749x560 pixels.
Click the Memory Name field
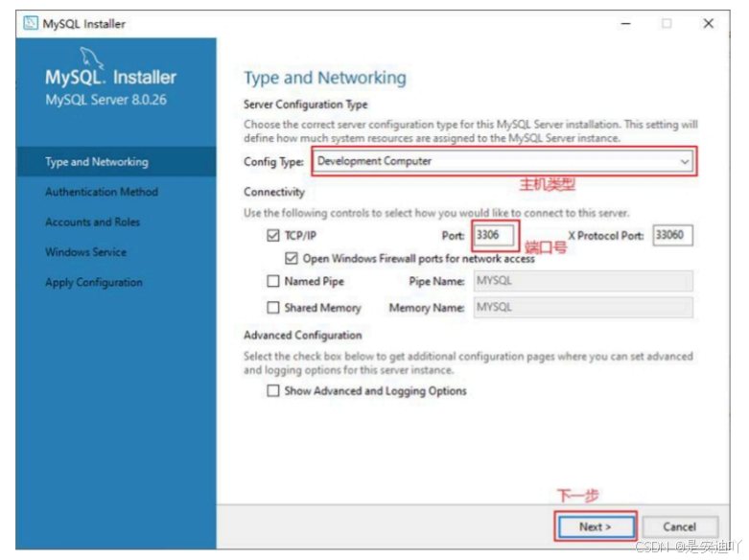coord(583,307)
